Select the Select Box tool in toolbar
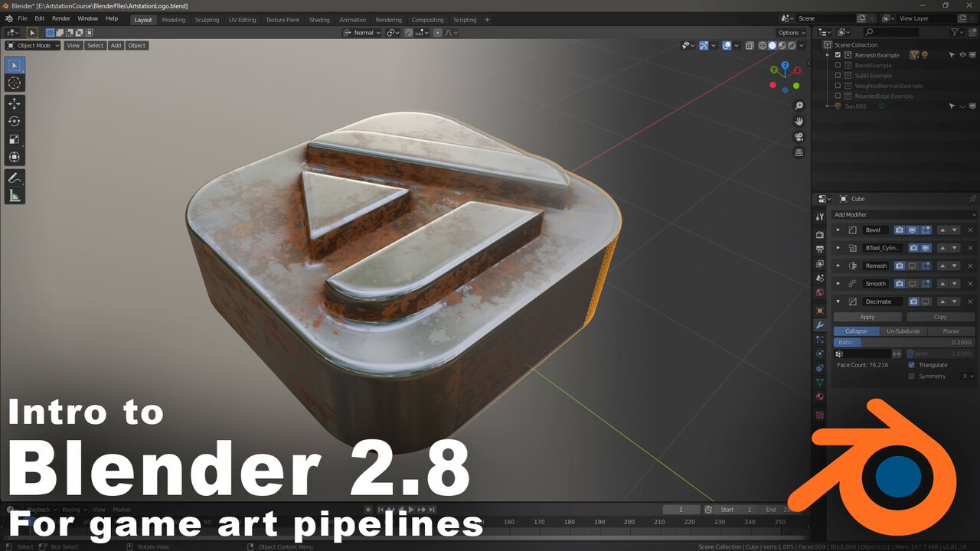 pyautogui.click(x=15, y=65)
